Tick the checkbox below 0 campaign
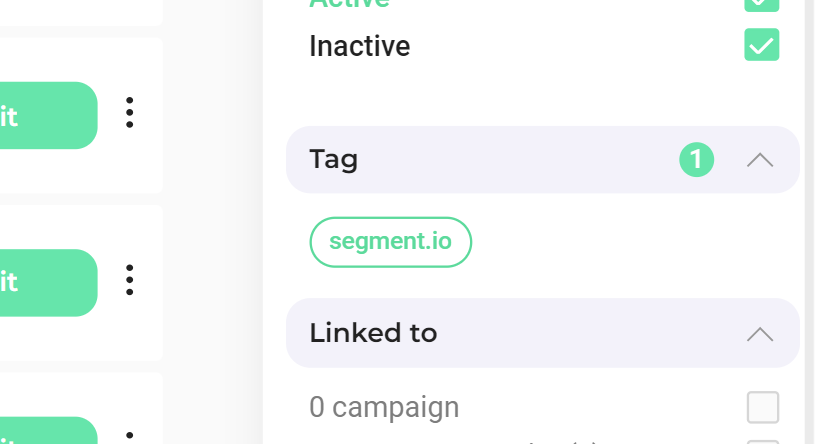This screenshot has height=444, width=817. point(762,441)
